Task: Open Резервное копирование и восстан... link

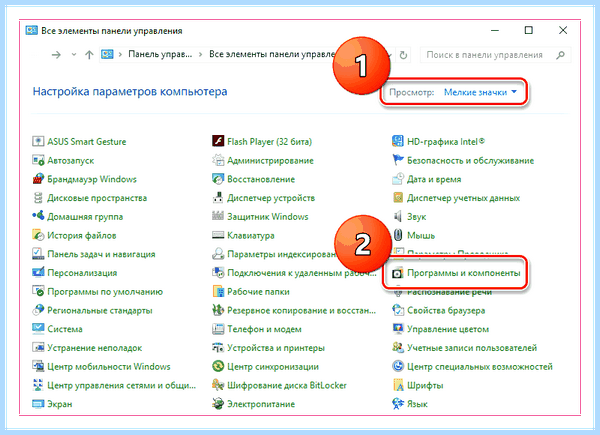Action: click(302, 310)
